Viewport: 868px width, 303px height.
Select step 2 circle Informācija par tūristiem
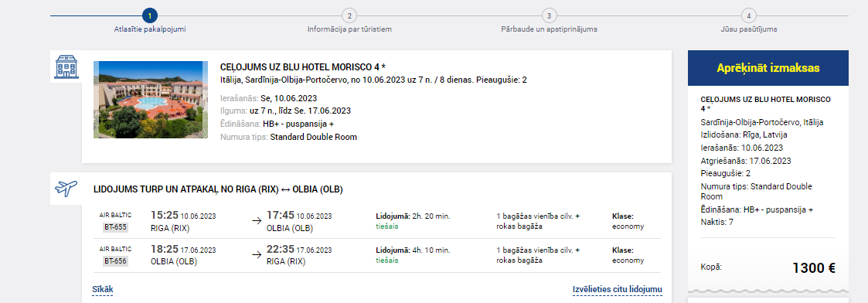(x=349, y=15)
